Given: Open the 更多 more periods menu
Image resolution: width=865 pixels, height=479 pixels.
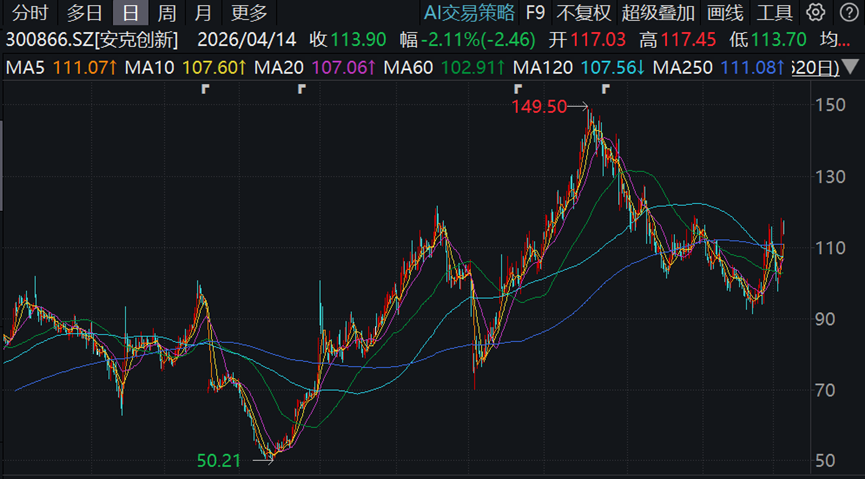Looking at the screenshot, I should 249,12.
